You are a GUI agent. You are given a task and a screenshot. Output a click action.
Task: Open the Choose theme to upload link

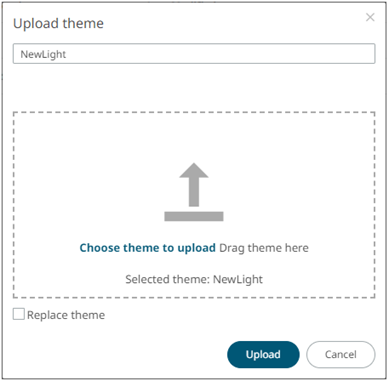148,248
